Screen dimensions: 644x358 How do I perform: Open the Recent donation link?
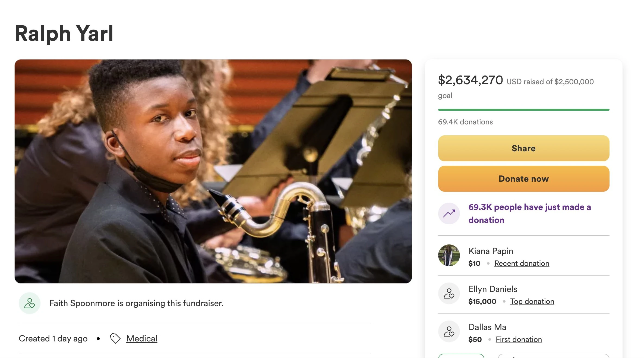pyautogui.click(x=522, y=263)
